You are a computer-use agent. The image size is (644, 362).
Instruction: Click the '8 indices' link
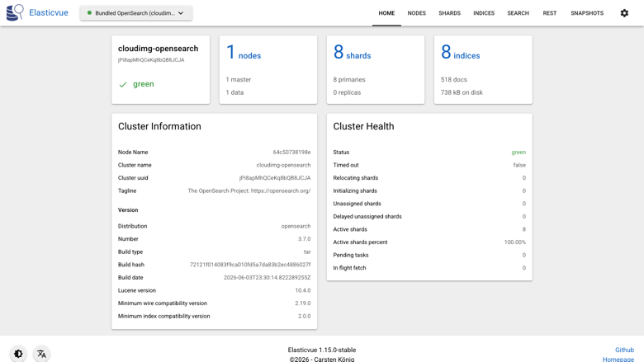[x=461, y=53]
